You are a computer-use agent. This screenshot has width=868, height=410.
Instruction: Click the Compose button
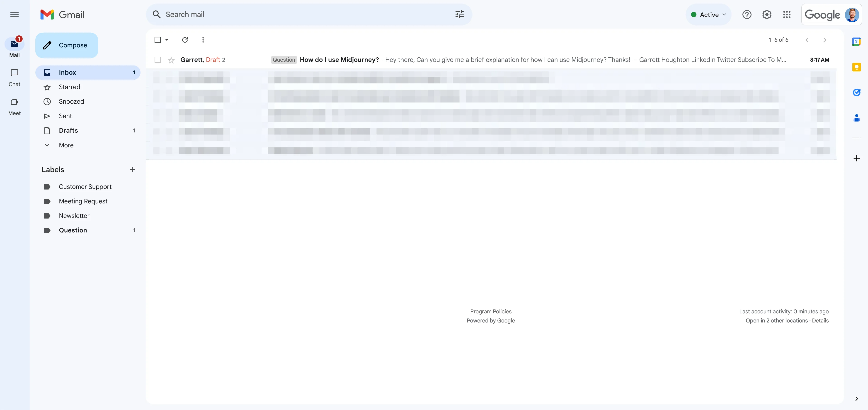tap(67, 45)
